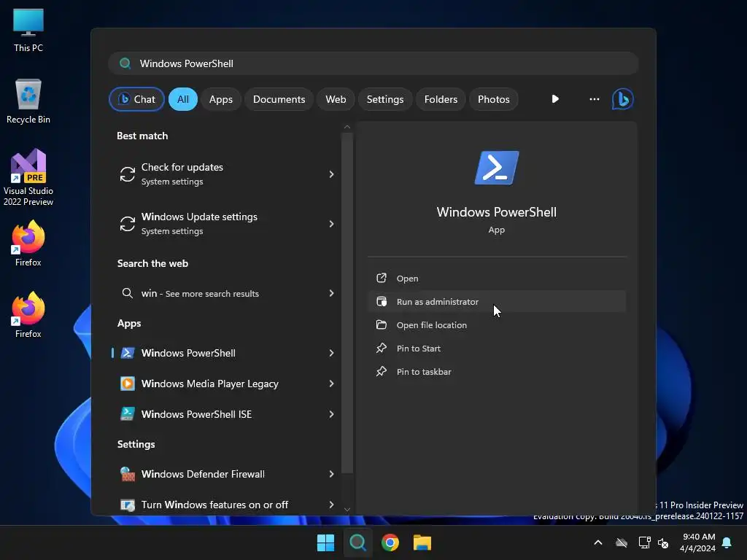Expand Windows PowerShell ISE chevron
This screenshot has width=747, height=560.
click(x=331, y=414)
